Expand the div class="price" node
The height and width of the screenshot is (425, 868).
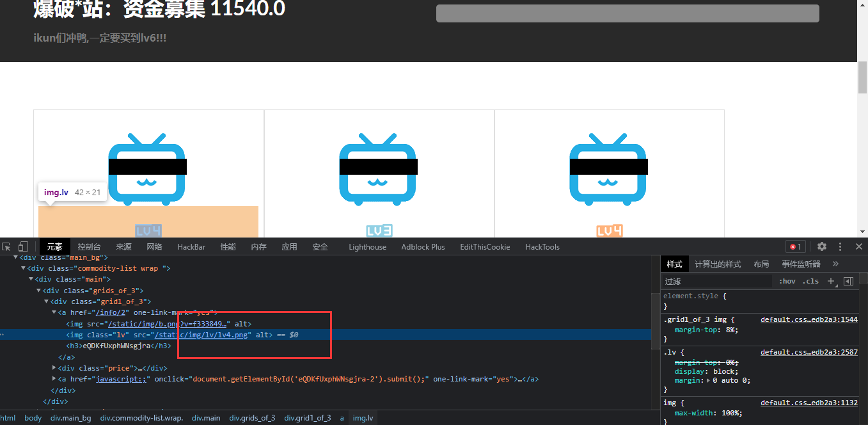pyautogui.click(x=55, y=368)
